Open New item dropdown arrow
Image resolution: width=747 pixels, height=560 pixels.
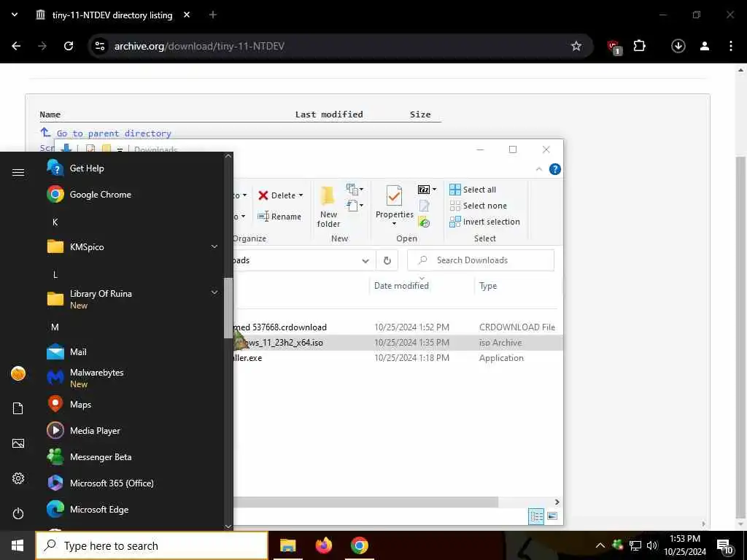(x=361, y=189)
